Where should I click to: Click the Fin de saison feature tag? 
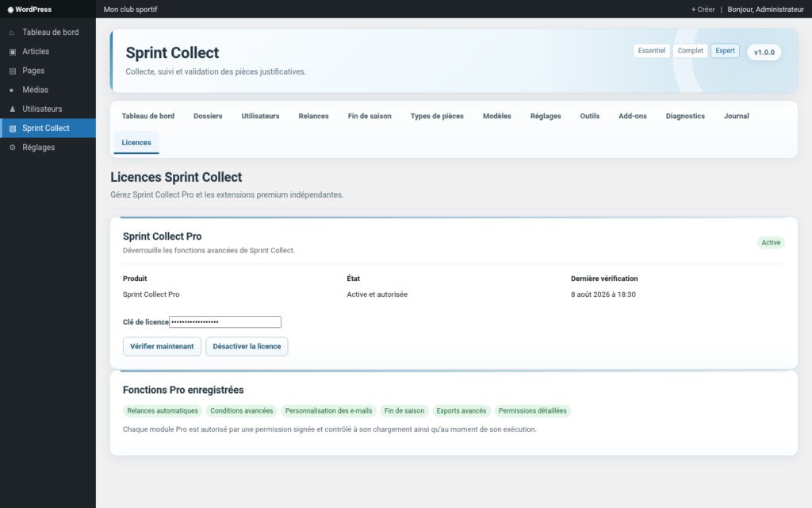(404, 410)
